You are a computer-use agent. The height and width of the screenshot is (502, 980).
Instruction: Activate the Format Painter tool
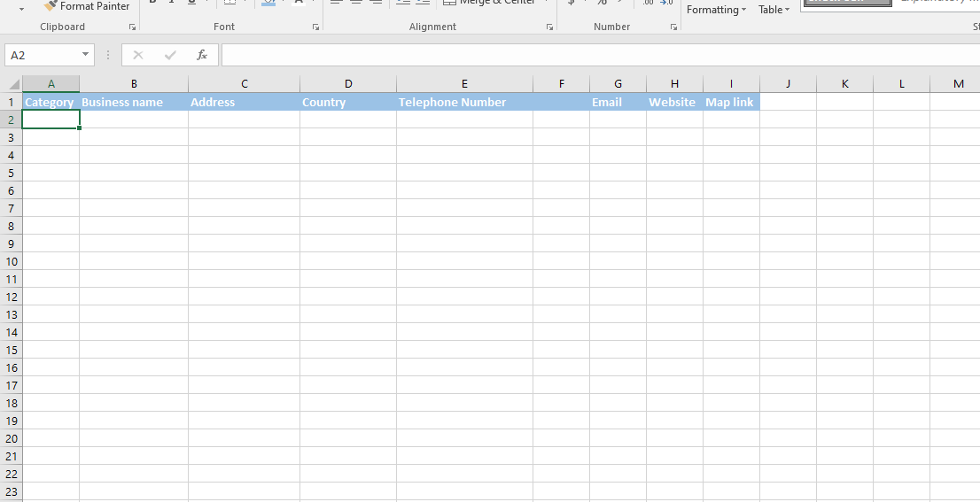(87, 6)
